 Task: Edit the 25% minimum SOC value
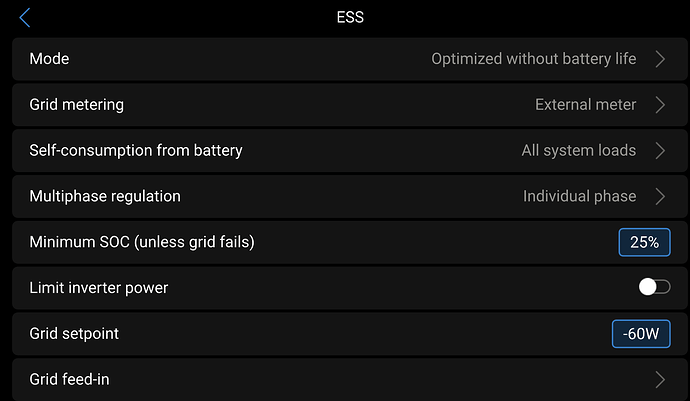tap(644, 242)
